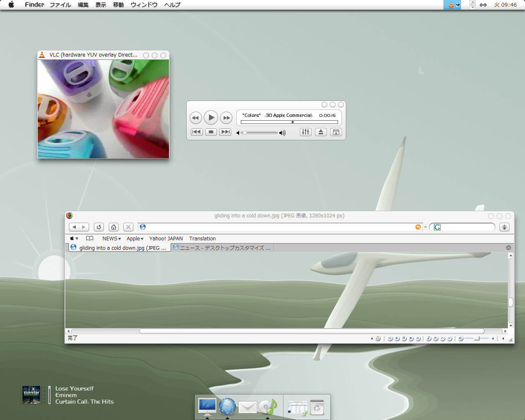Image resolution: width=525 pixels, height=420 pixels.
Task: Open the Finder menu
Action: [x=34, y=5]
